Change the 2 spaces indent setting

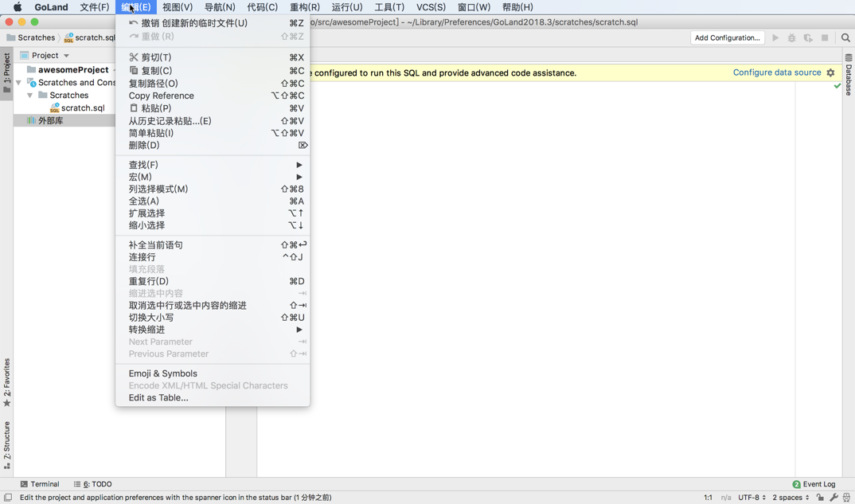pos(791,498)
